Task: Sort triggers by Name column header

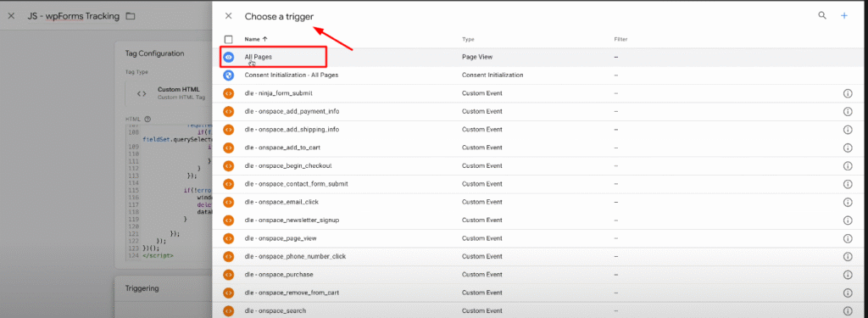Action: (256, 39)
